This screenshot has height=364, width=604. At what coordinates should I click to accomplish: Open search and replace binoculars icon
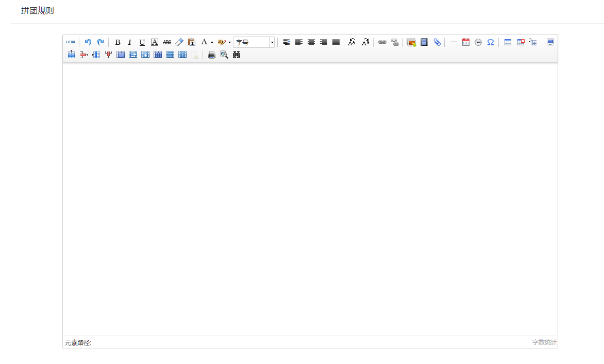coord(237,55)
